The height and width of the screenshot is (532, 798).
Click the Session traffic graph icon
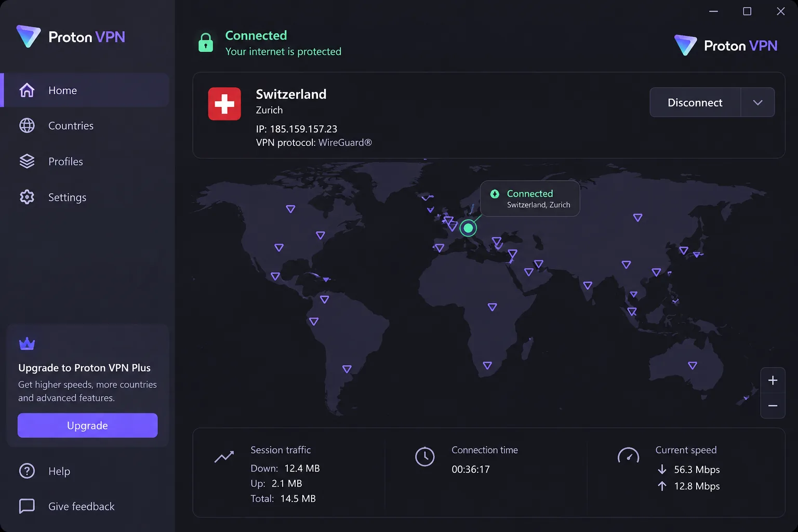224,457
